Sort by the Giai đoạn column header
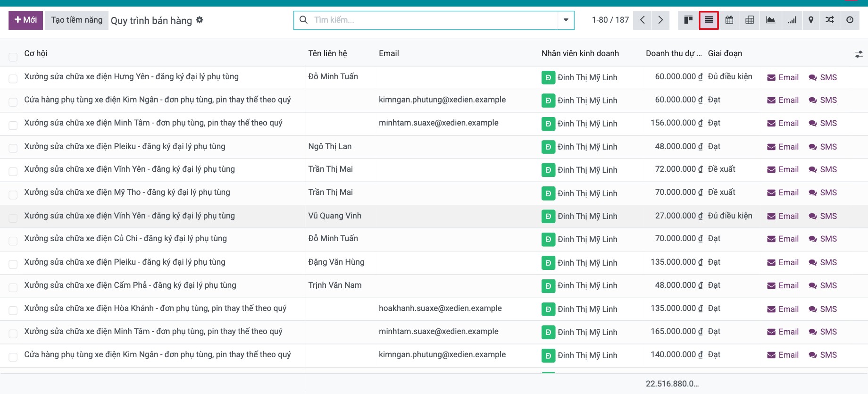Image resolution: width=868 pixels, height=394 pixels. 725,53
